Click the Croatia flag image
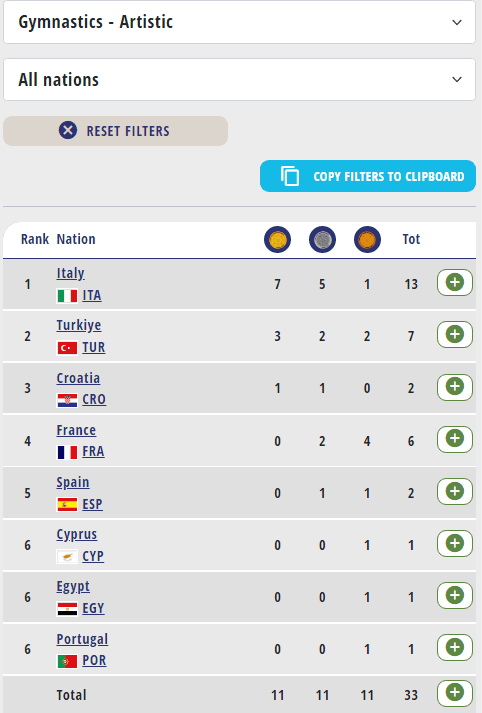 tap(67, 400)
